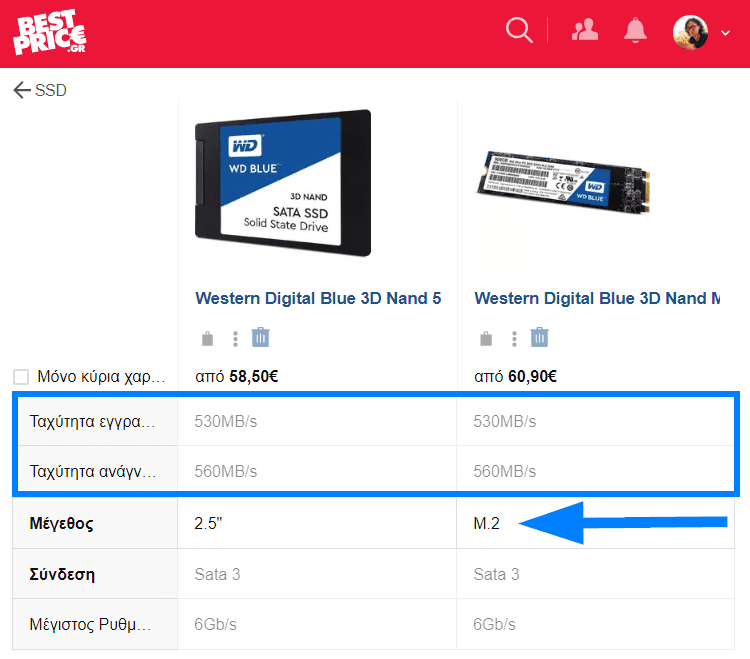The image size is (750, 659).
Task: Select the Μέγιστος Ρυθμ... row label
Action: 90,624
